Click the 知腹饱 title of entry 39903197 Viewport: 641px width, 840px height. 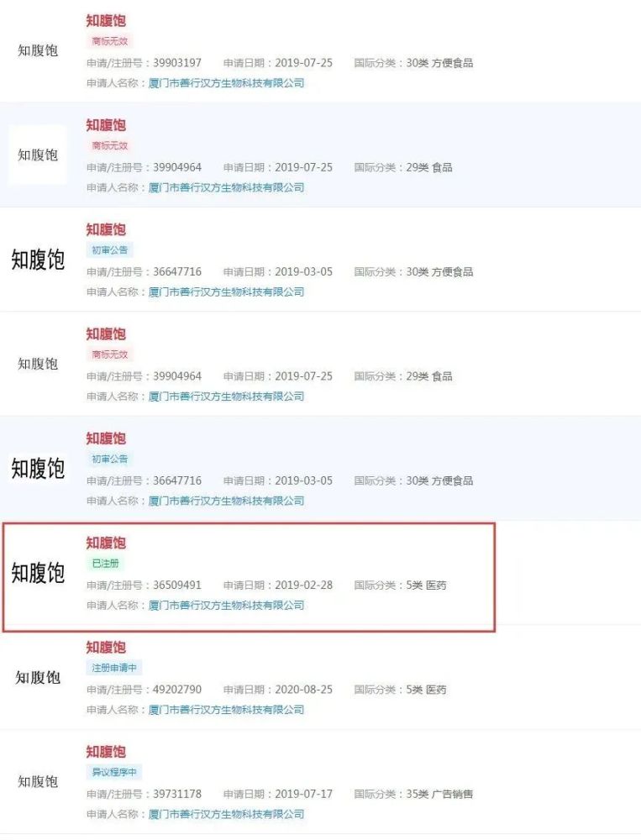point(106,21)
